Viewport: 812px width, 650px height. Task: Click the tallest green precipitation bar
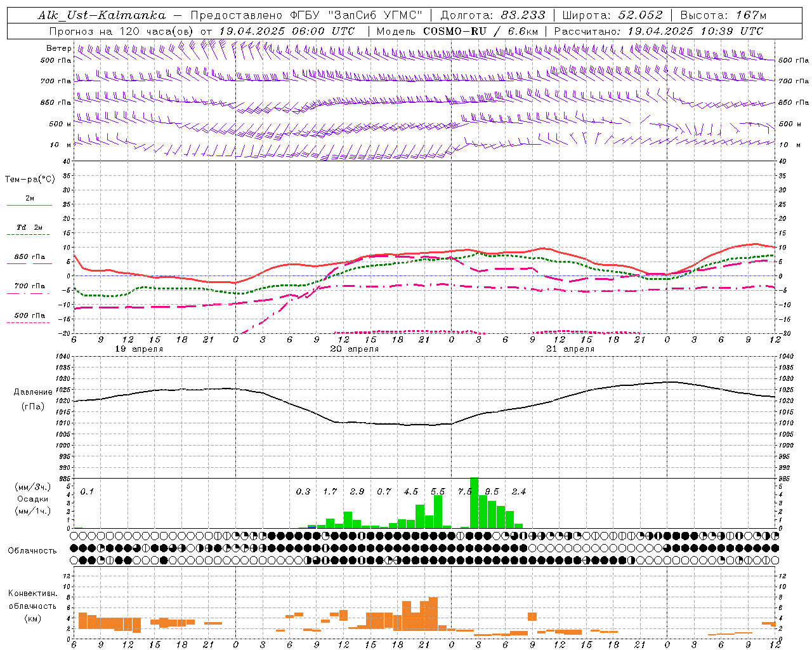[474, 503]
